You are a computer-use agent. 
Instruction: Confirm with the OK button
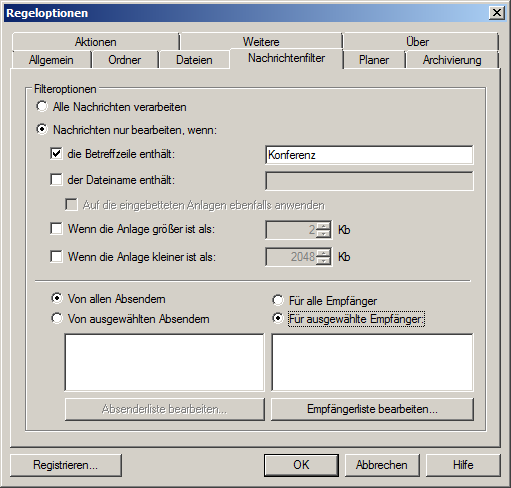[x=301, y=465]
